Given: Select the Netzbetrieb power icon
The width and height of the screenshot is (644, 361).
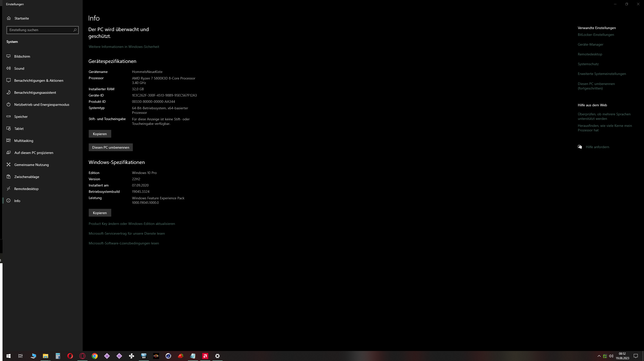Looking at the screenshot, I should coord(9,105).
